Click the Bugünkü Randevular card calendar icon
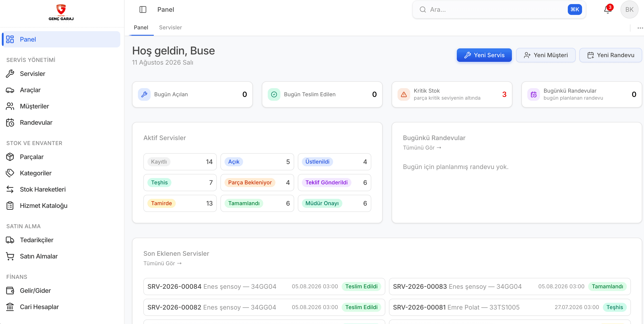 point(533,94)
